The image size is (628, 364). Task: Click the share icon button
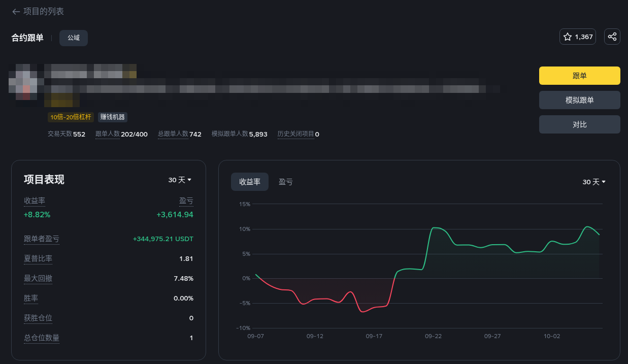pyautogui.click(x=612, y=37)
